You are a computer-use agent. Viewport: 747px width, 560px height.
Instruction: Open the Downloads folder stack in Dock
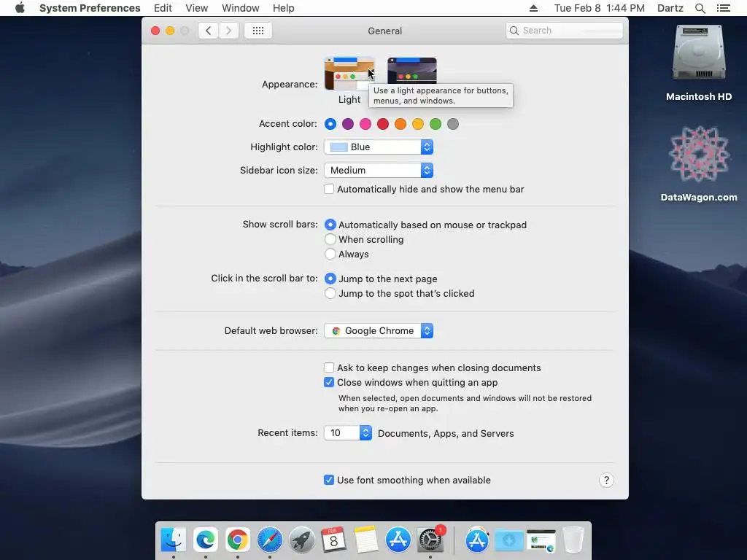click(x=508, y=540)
